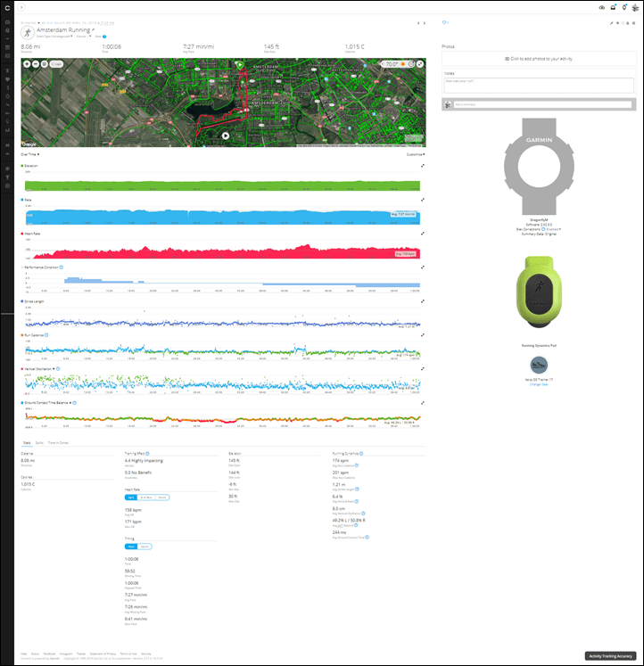Screen dimensions: 644x666
Task: Toggle Laps display on the map
Action: click(56, 63)
